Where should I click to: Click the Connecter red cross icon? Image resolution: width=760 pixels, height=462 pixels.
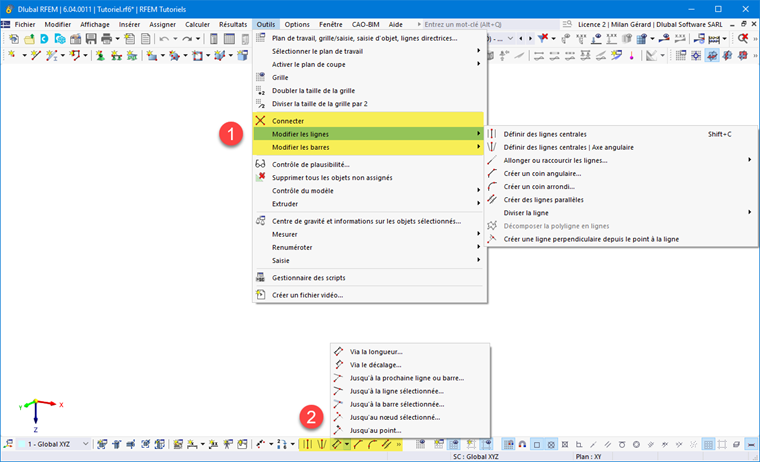[261, 121]
